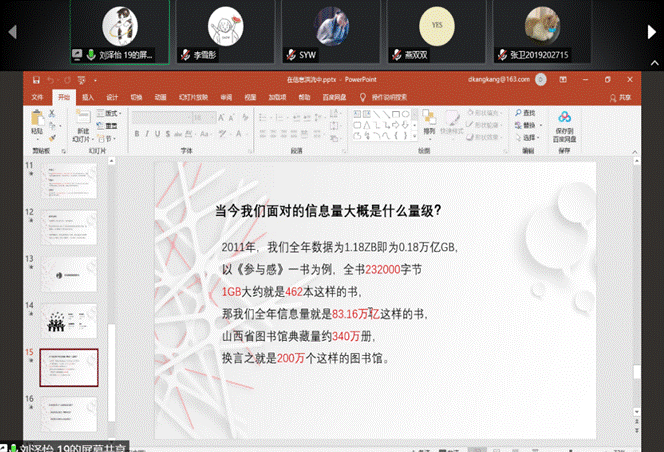Screen dimensions: 664x452
Task: Open the Insert ribbon tab
Action: click(x=88, y=97)
